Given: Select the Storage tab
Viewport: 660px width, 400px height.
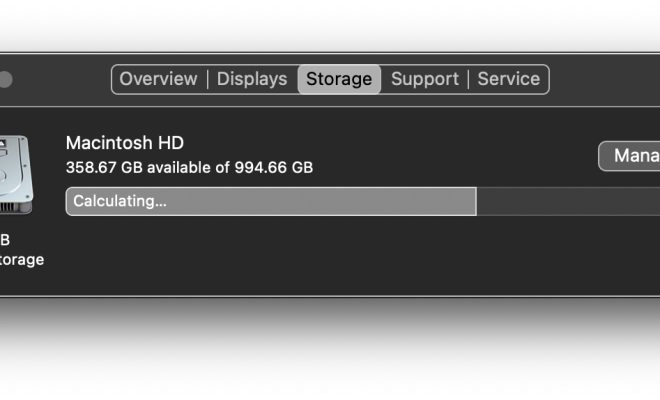Looking at the screenshot, I should pos(339,79).
